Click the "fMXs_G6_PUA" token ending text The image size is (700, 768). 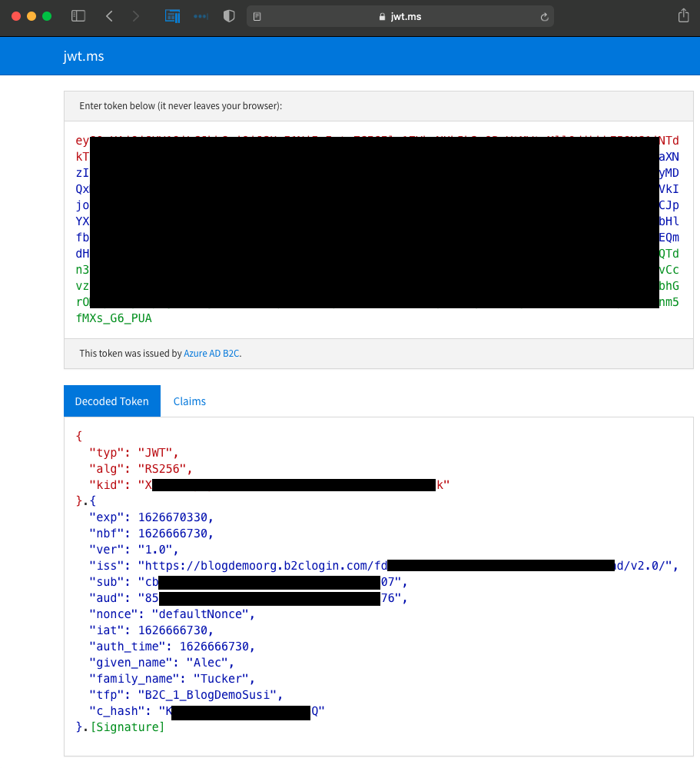(x=114, y=318)
